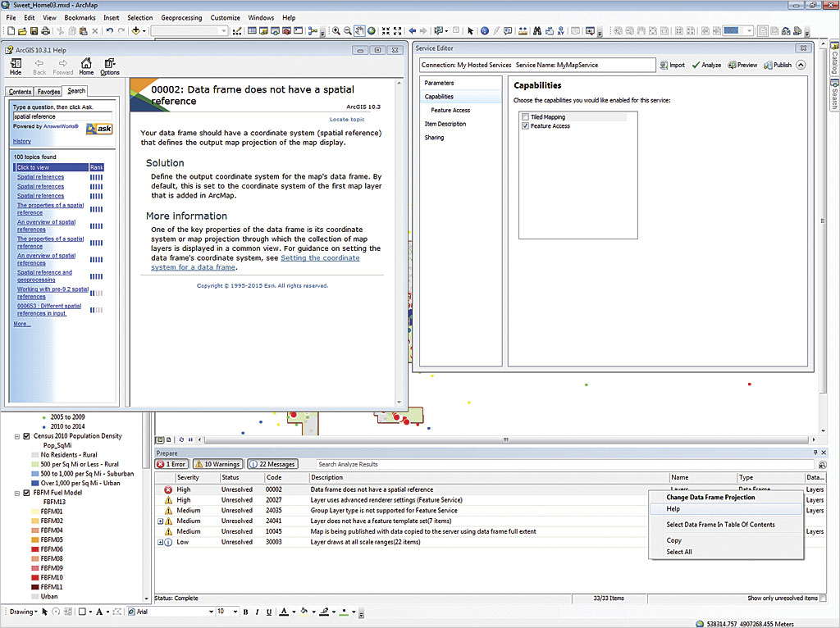The image size is (840, 628).
Task: Open the Customize menu
Action: [x=225, y=18]
